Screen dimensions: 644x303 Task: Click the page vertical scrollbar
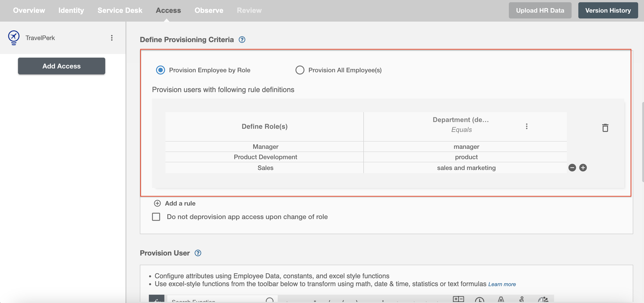coord(643,142)
